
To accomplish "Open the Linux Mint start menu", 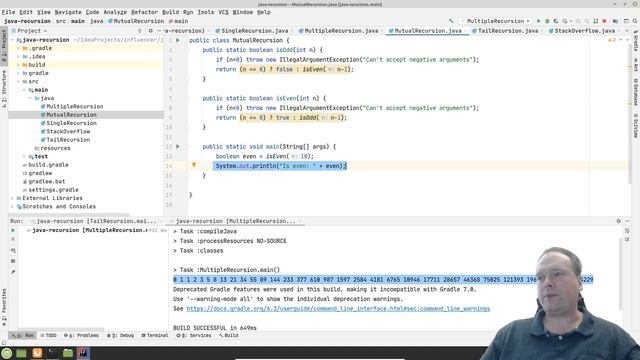I will pos(7,353).
